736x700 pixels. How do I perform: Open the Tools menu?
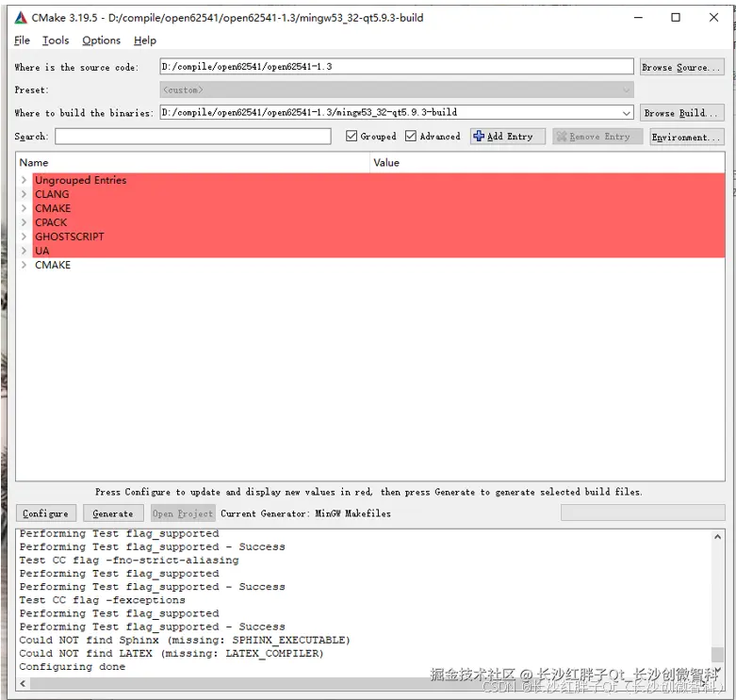coord(56,41)
